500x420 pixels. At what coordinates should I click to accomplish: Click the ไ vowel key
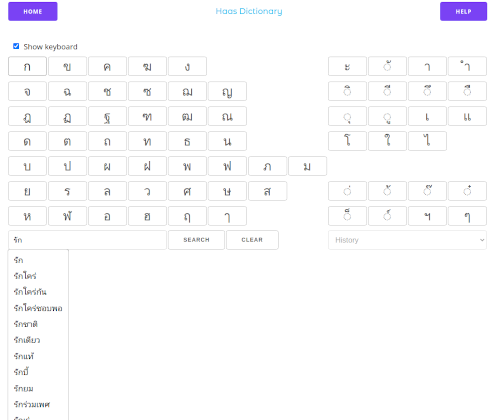pyautogui.click(x=427, y=141)
